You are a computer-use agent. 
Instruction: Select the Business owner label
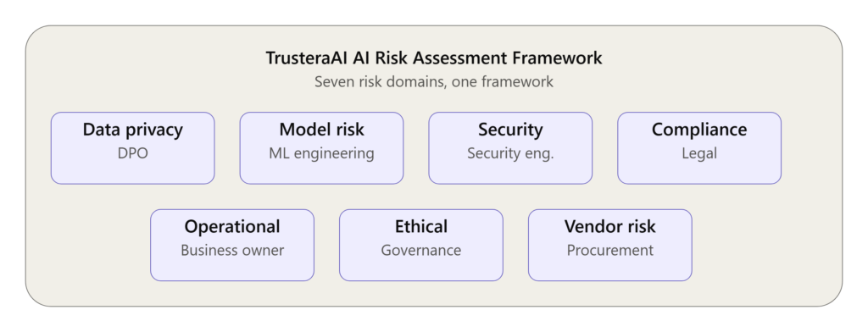pos(232,250)
